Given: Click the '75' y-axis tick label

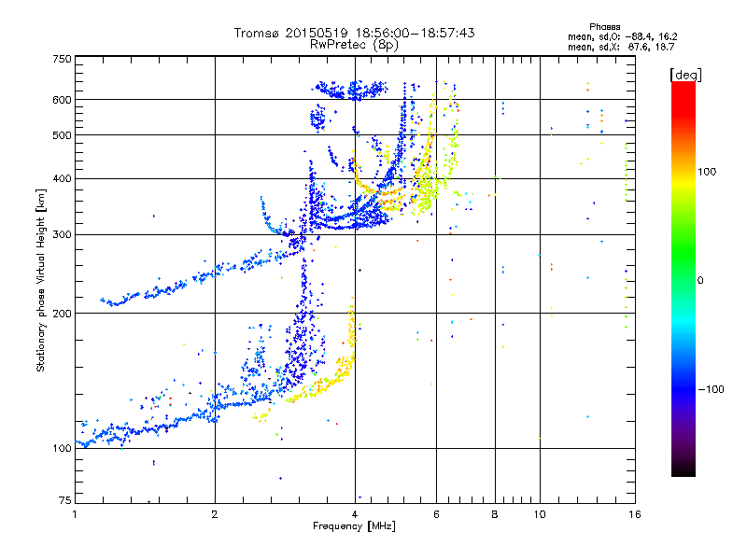Looking at the screenshot, I should coord(65,500).
